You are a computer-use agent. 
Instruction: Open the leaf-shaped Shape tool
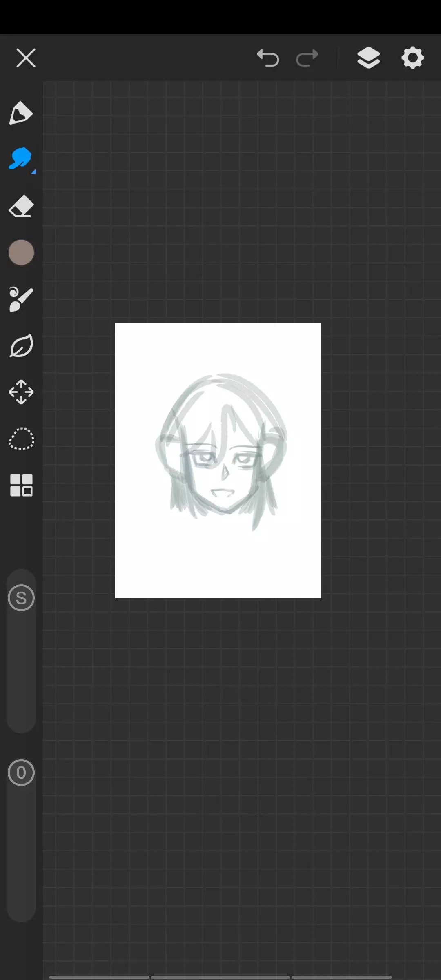click(x=21, y=346)
